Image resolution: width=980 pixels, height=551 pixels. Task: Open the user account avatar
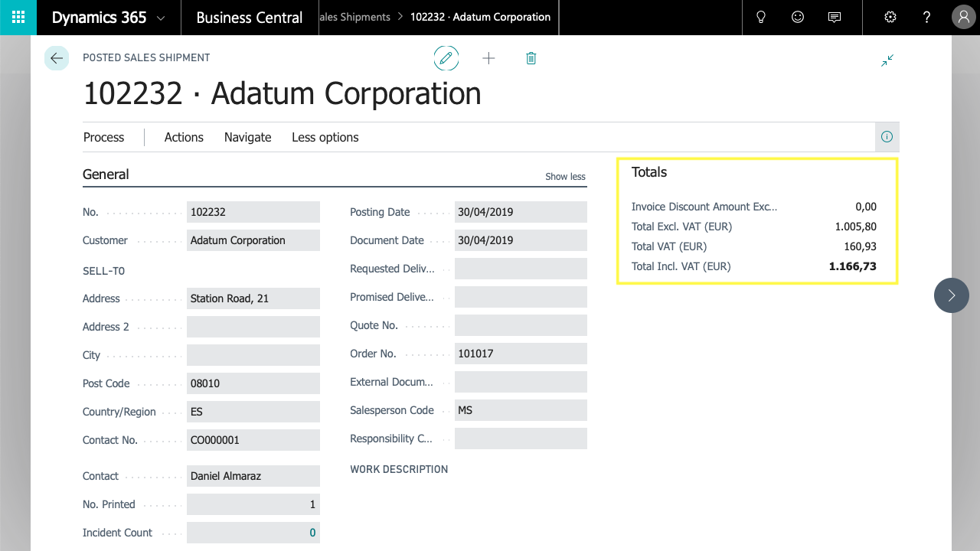962,18
